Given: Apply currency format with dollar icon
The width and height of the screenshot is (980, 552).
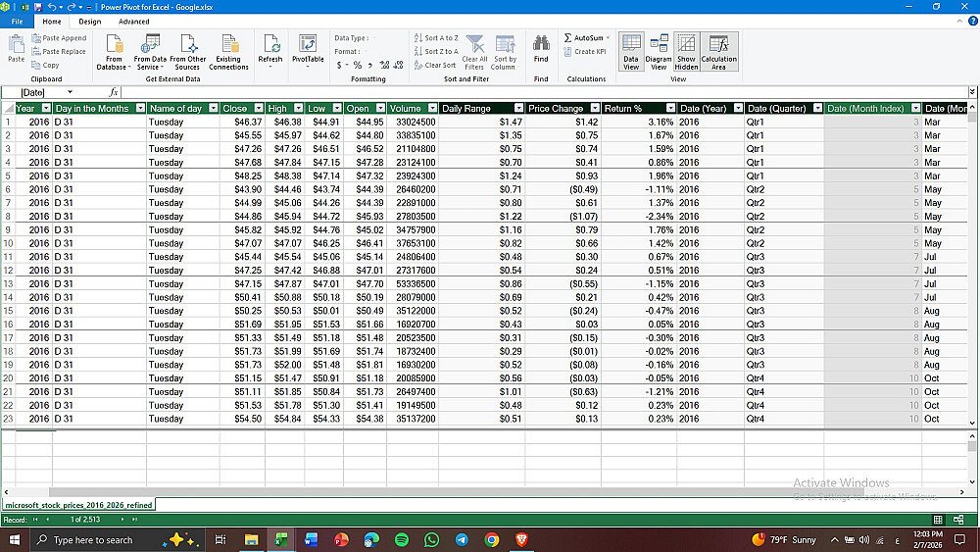Looking at the screenshot, I should [x=339, y=65].
